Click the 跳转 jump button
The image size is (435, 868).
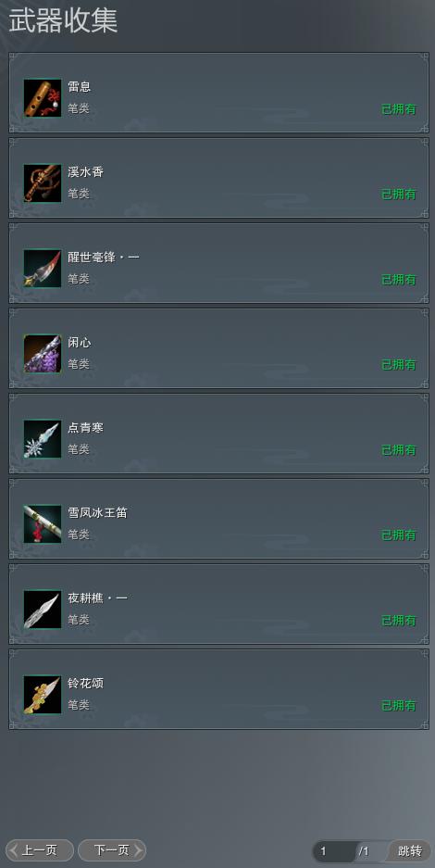410,850
